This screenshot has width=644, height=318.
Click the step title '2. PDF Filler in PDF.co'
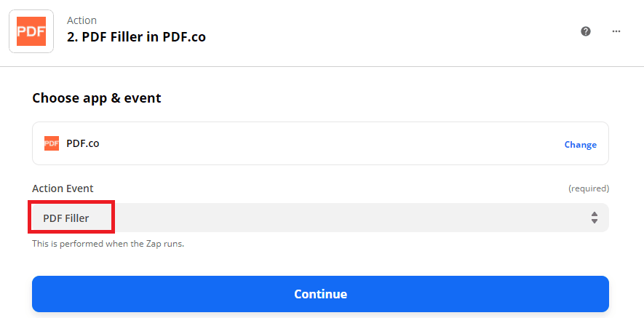click(136, 36)
